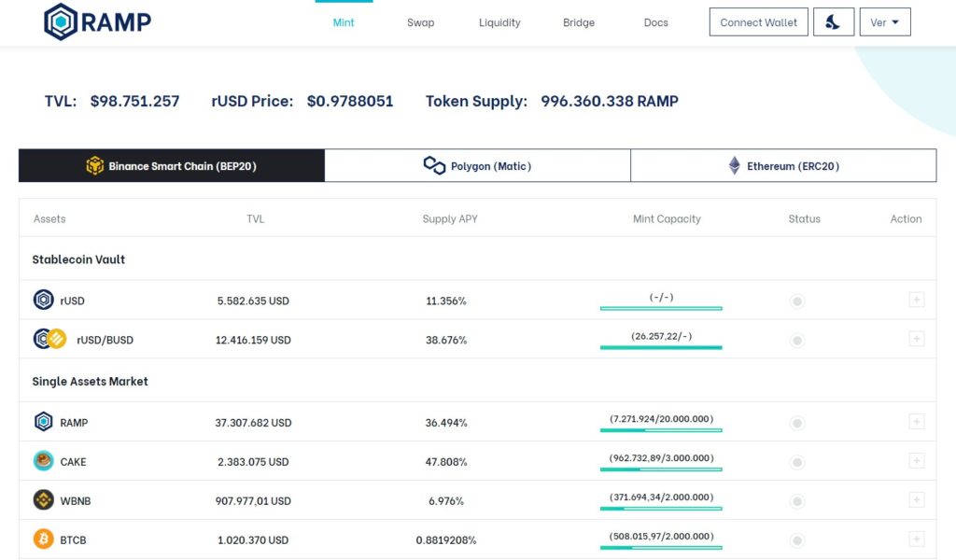Expand the CAKE row action plus

(x=917, y=461)
